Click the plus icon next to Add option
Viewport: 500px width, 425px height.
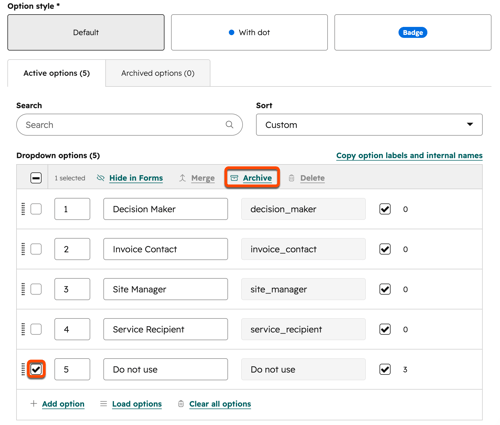point(33,404)
